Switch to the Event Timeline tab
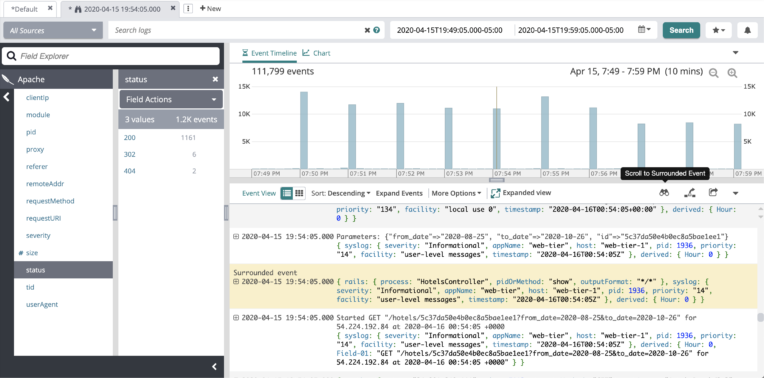 pos(269,53)
